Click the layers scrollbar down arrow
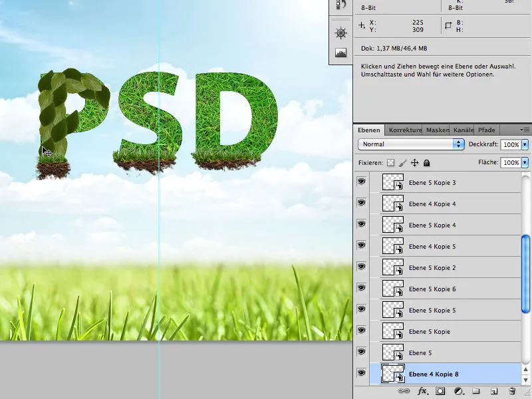 [525, 379]
